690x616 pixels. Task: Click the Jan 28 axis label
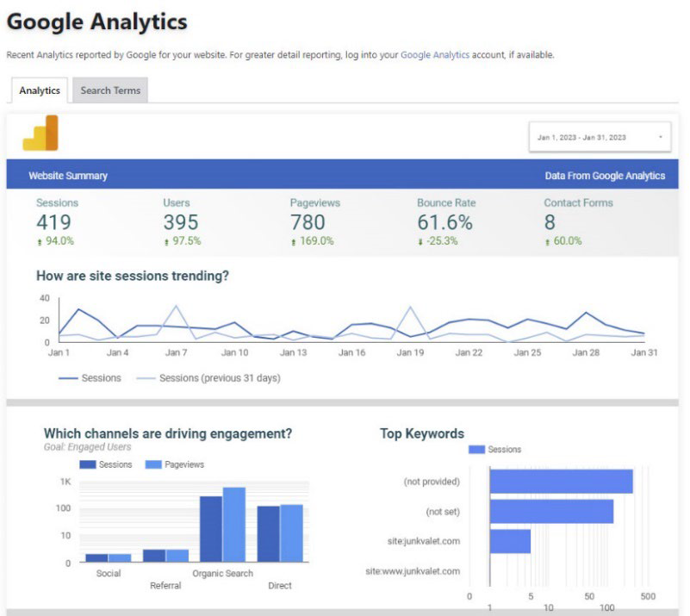(x=586, y=352)
